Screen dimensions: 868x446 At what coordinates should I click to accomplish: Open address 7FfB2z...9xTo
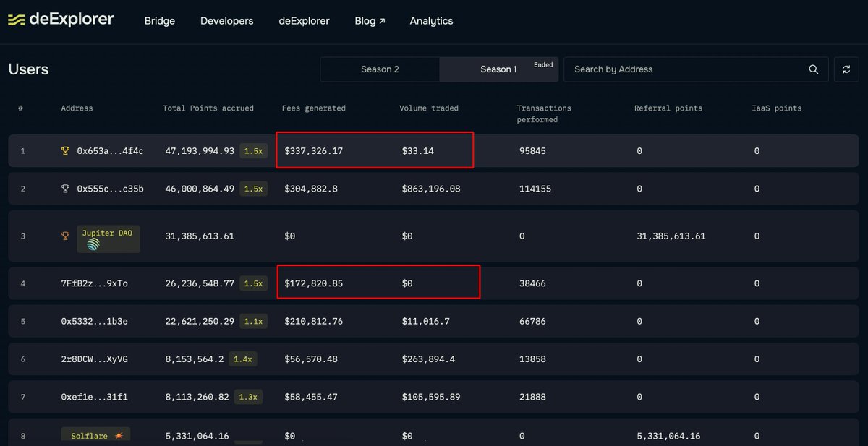(x=94, y=283)
